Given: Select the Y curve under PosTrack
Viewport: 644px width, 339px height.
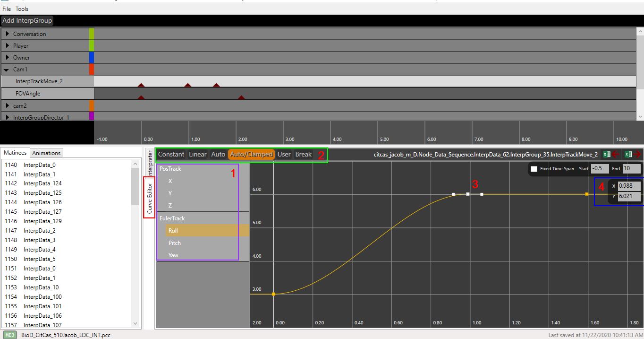Looking at the screenshot, I should 170,193.
